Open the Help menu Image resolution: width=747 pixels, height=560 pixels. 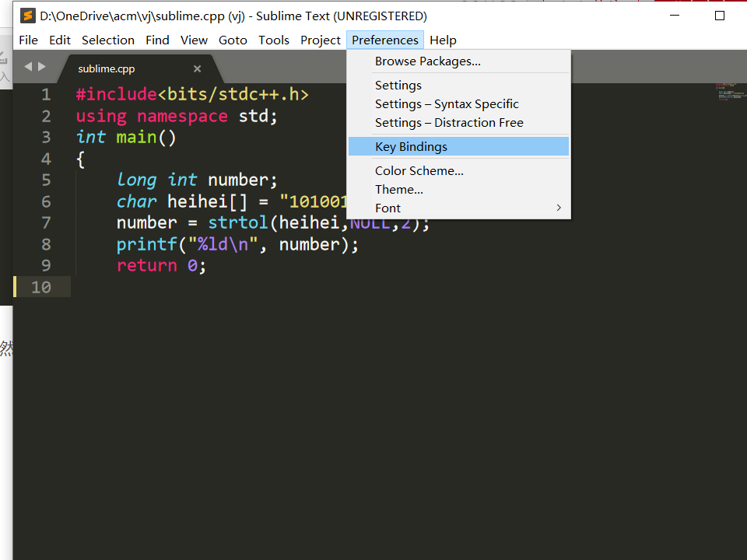(x=443, y=40)
